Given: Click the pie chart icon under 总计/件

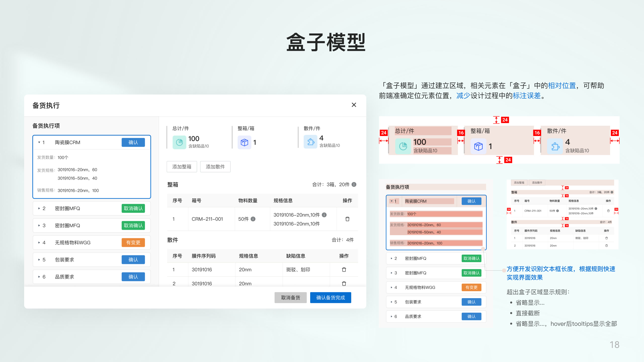Looking at the screenshot, I should click(x=179, y=142).
